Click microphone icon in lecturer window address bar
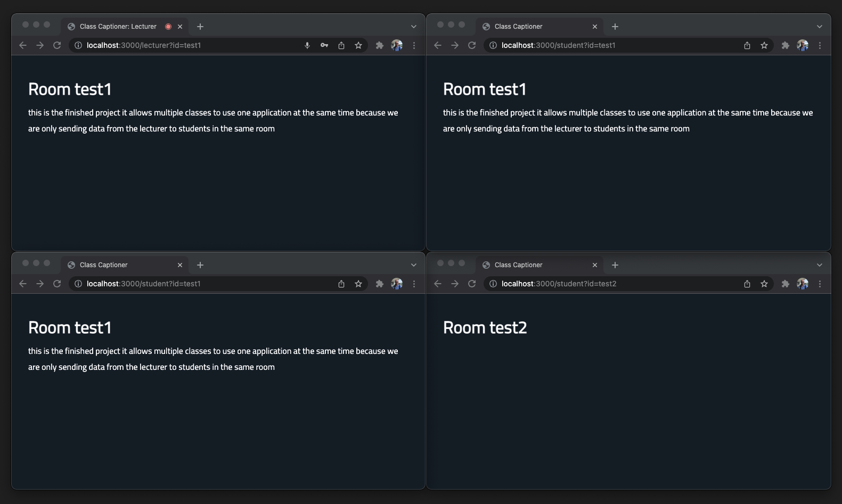The height and width of the screenshot is (504, 842). [307, 45]
